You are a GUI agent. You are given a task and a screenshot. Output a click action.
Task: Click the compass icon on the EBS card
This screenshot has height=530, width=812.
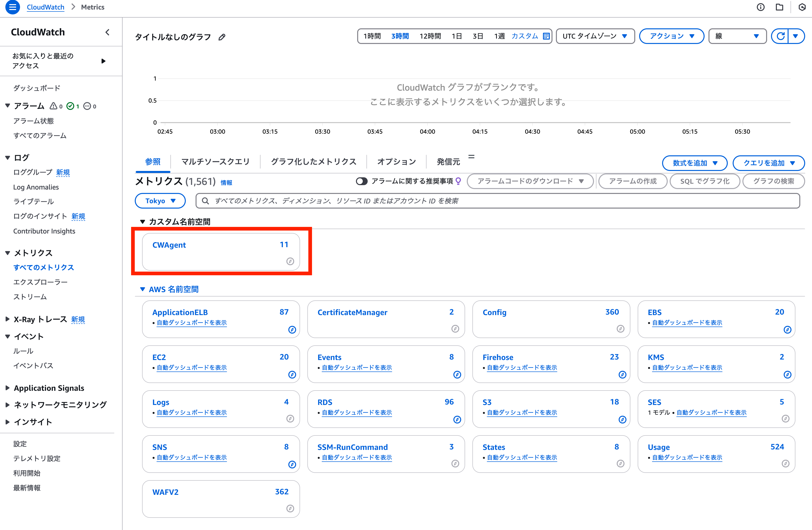point(787,330)
